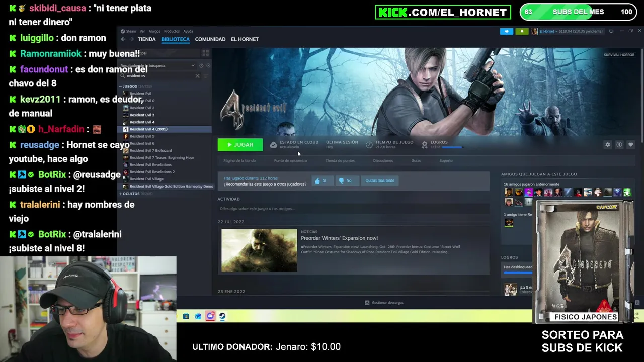644x362 pixels.
Task: Click the Estado en Cloud icon
Action: point(273,145)
